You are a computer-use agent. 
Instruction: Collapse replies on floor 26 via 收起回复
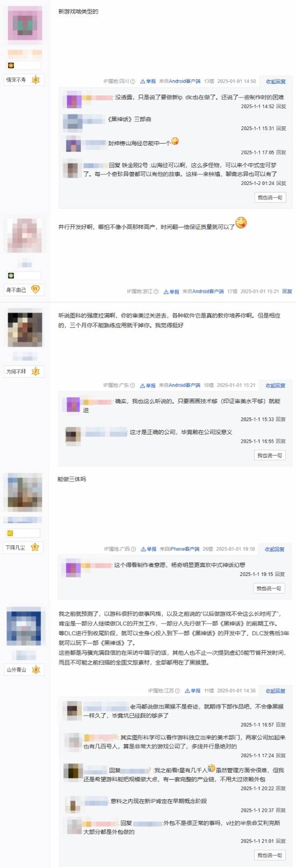point(275,549)
